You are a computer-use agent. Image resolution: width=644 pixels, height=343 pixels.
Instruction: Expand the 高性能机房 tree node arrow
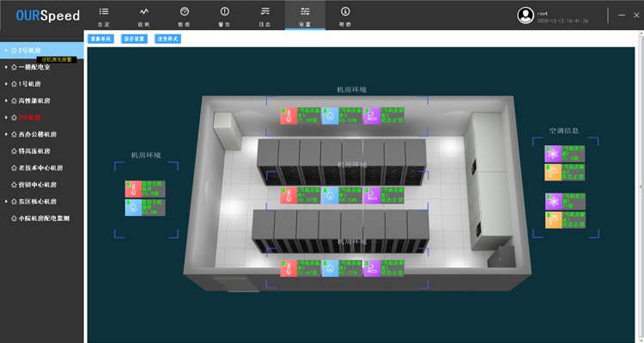6,101
